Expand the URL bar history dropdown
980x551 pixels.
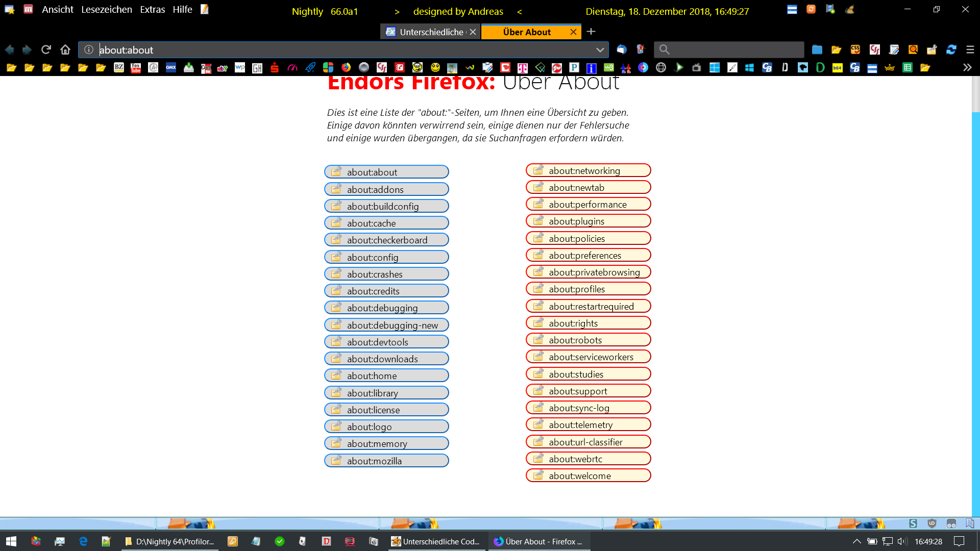[600, 49]
